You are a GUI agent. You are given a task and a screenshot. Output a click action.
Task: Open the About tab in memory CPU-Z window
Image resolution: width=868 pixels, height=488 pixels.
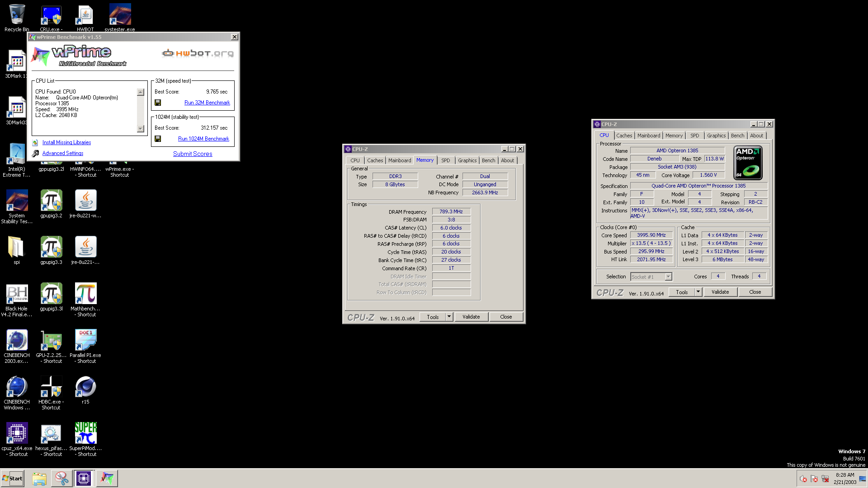click(507, 160)
